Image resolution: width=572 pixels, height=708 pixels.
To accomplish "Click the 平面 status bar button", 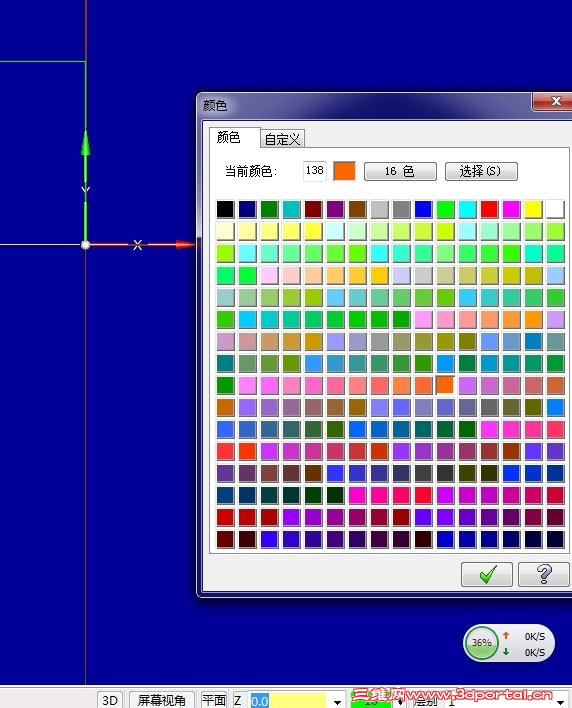I will (214, 700).
